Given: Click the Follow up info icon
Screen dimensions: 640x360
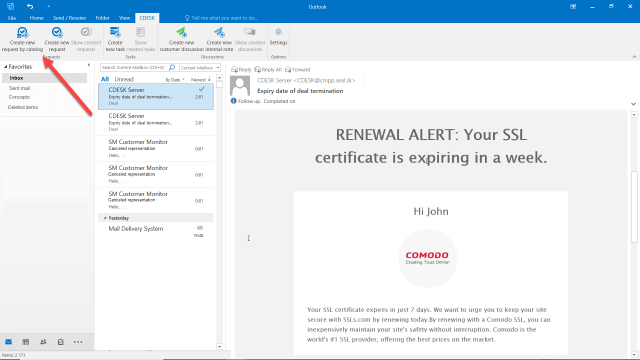Looking at the screenshot, I should pyautogui.click(x=233, y=101).
